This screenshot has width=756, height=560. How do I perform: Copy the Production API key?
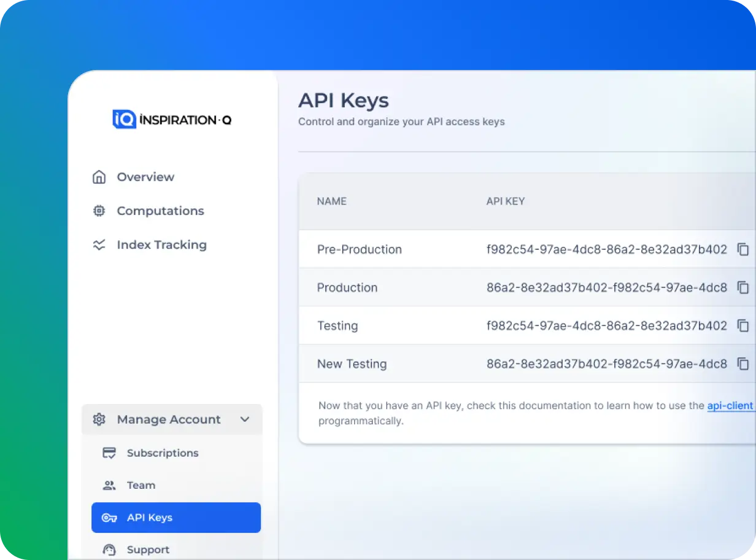click(743, 287)
